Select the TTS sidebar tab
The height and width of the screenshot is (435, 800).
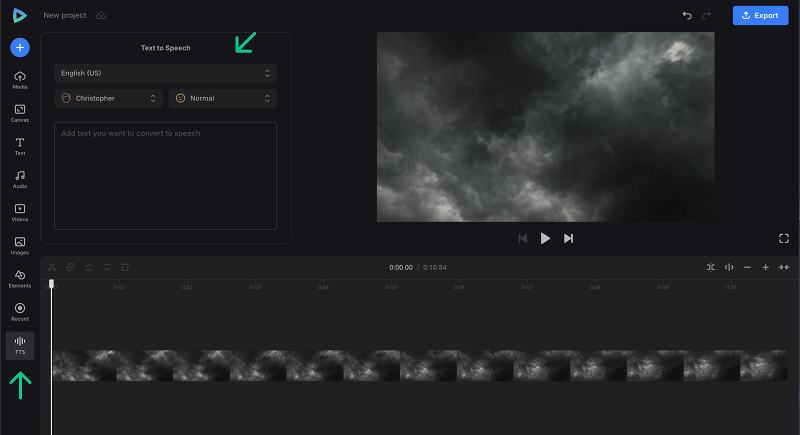[20, 346]
